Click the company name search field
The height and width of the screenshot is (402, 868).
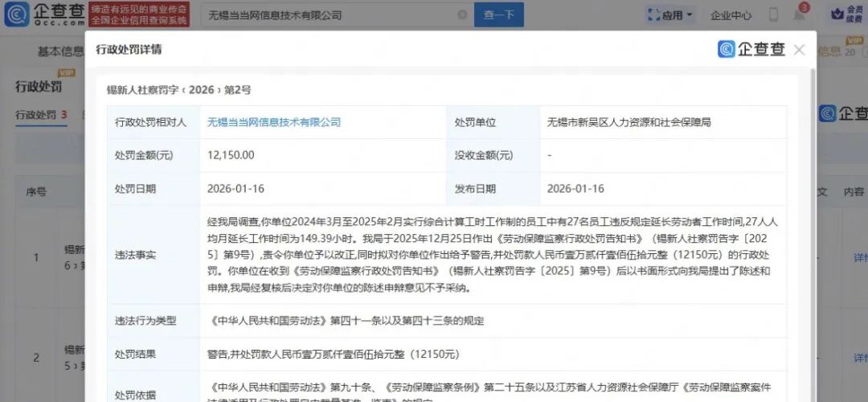pyautogui.click(x=330, y=14)
